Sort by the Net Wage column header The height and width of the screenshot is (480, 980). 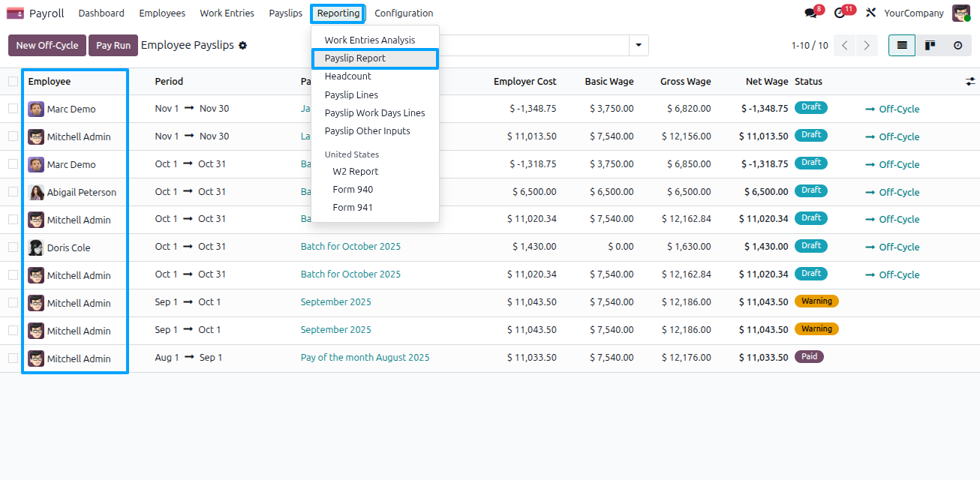[x=767, y=81]
